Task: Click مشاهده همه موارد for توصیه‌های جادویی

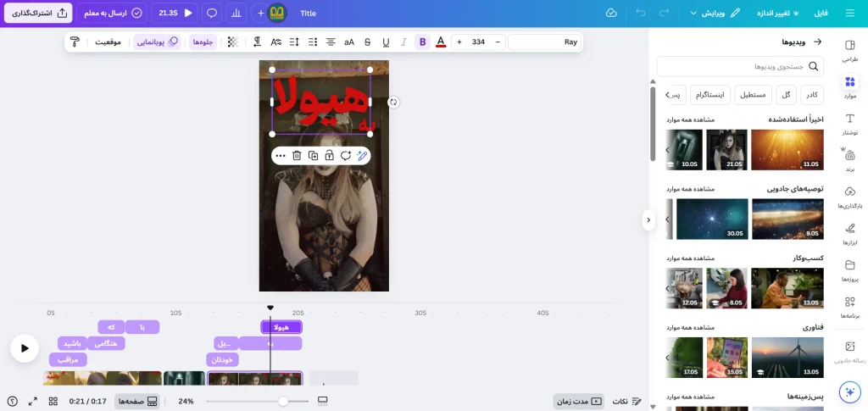Action: click(x=690, y=189)
